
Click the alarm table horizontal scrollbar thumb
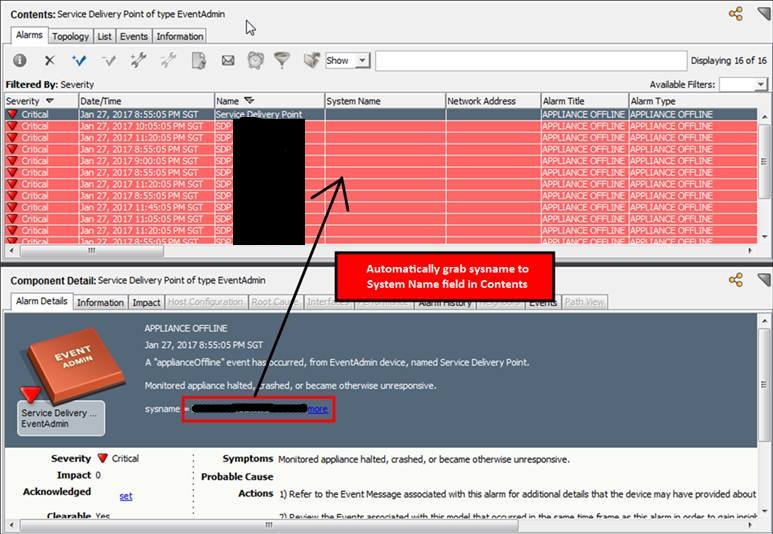point(92,250)
